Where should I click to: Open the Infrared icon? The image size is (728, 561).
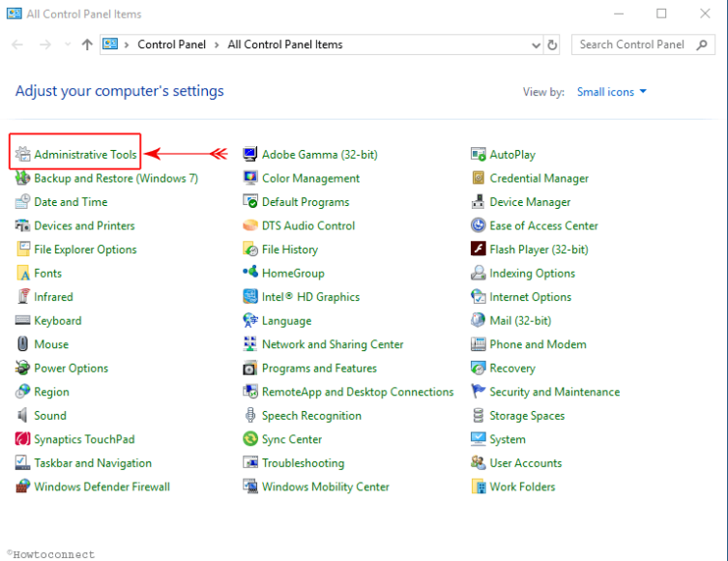point(23,296)
